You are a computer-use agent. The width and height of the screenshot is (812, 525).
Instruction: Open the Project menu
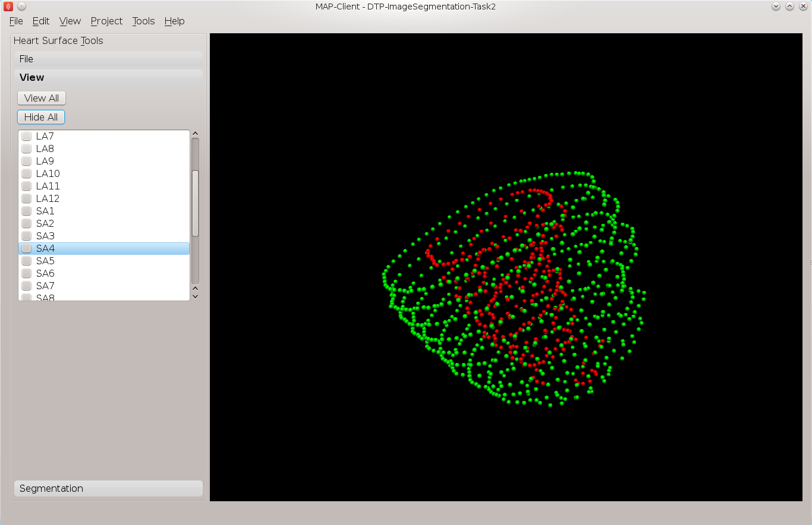[x=106, y=21]
